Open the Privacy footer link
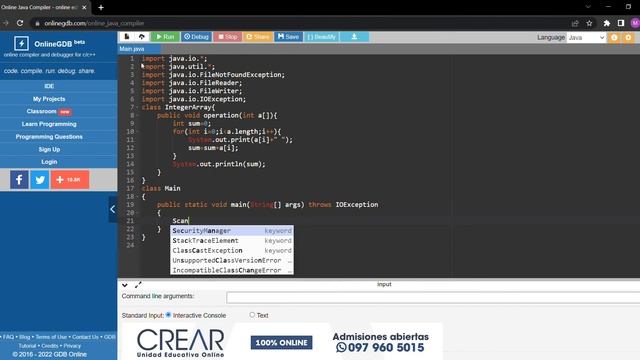640x360 pixels. point(72,346)
